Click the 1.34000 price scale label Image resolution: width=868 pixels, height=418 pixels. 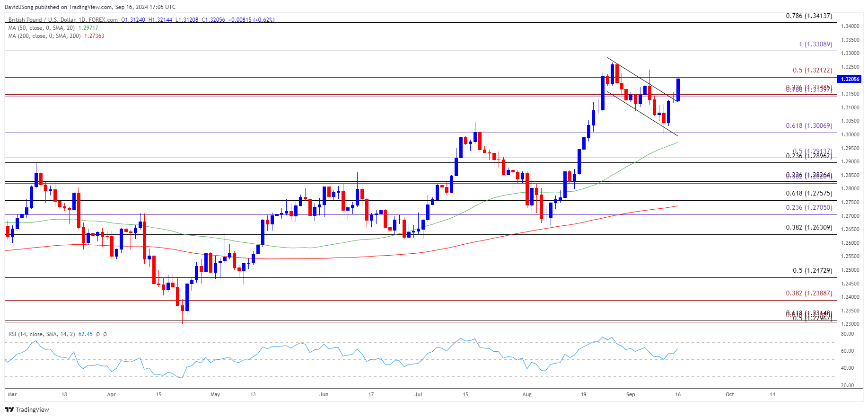point(850,26)
